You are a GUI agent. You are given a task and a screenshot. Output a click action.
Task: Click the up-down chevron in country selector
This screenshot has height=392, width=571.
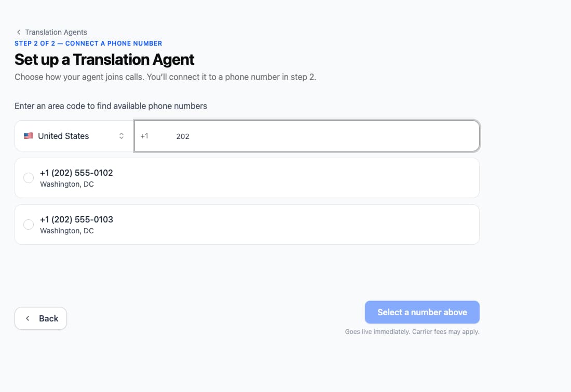click(121, 136)
